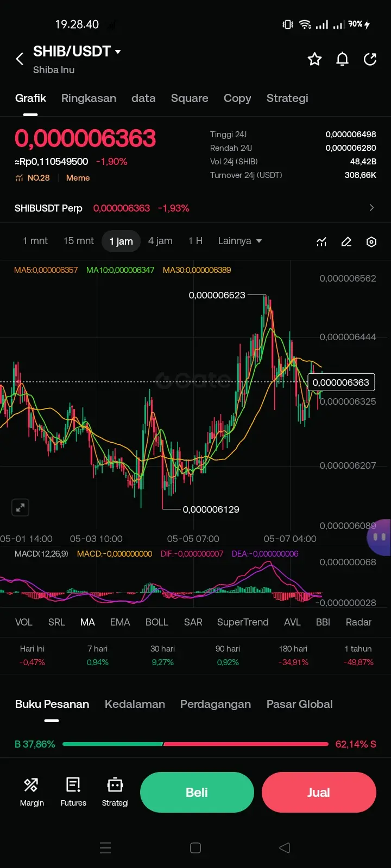Open drawing pencil tool icon
Screen dimensions: 391x868
coord(346,242)
